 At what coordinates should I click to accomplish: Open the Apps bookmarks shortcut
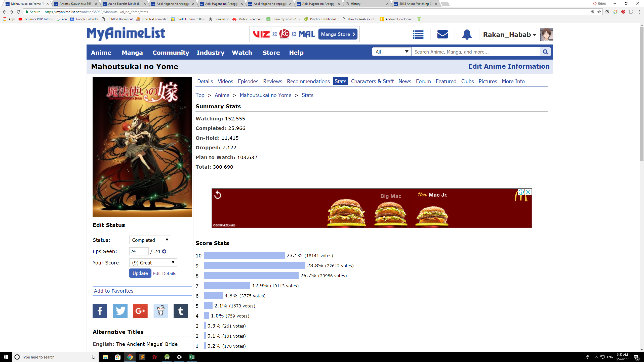click(x=9, y=19)
